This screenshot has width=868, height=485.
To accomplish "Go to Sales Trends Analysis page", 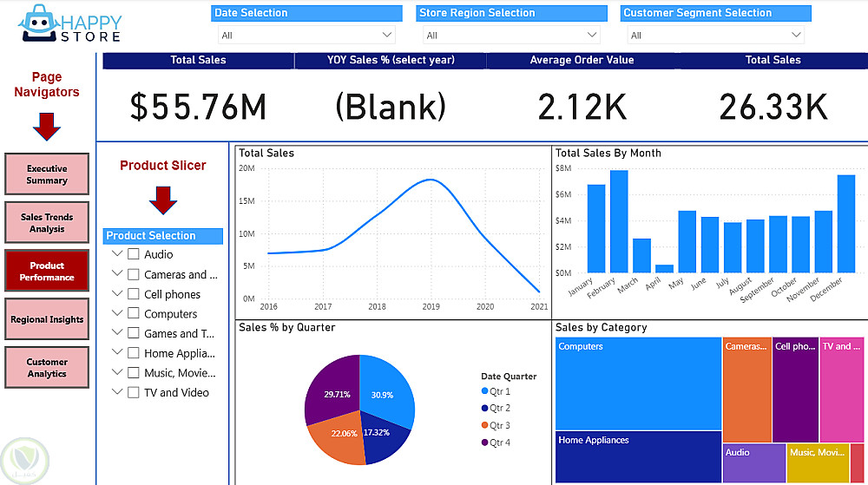I will point(47,223).
